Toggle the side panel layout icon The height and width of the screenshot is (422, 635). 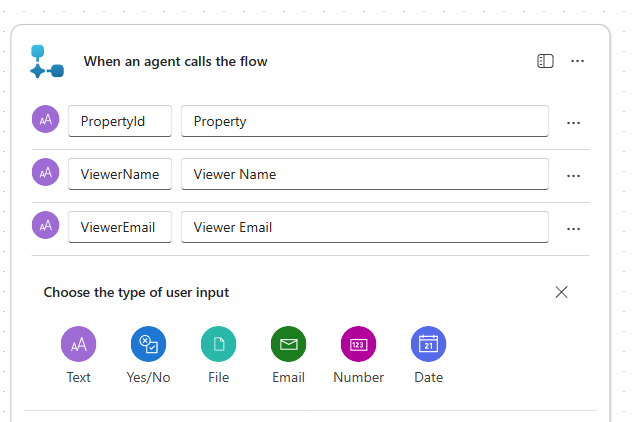pyautogui.click(x=545, y=61)
